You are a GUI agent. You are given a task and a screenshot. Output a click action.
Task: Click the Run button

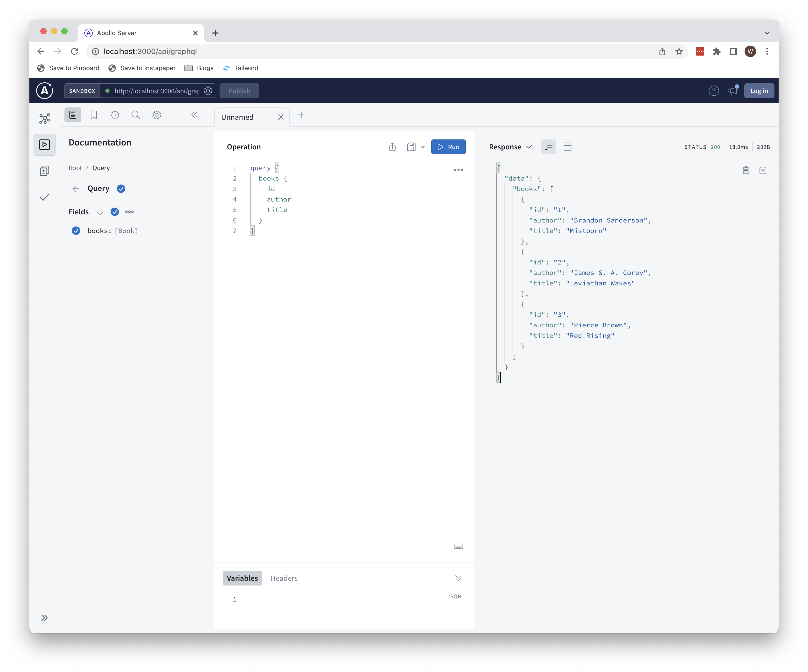point(448,147)
